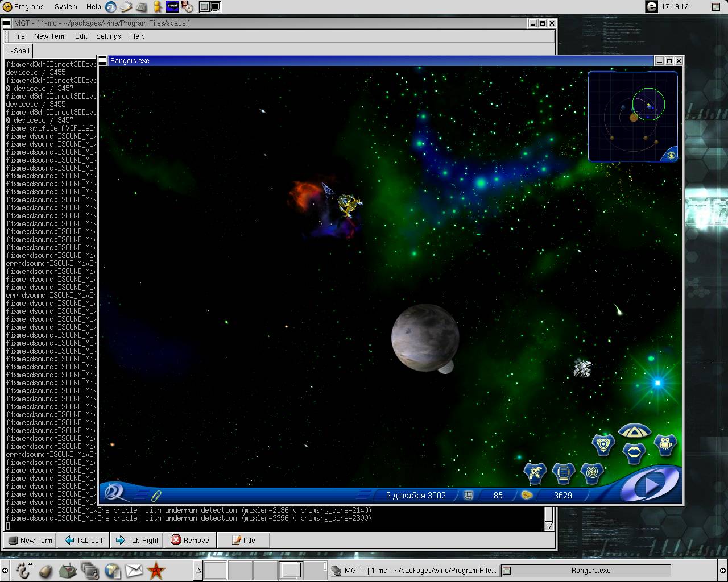Viewport: 728px width, 582px height.
Task: Click the clock showing 17:19:12
Action: tap(675, 7)
